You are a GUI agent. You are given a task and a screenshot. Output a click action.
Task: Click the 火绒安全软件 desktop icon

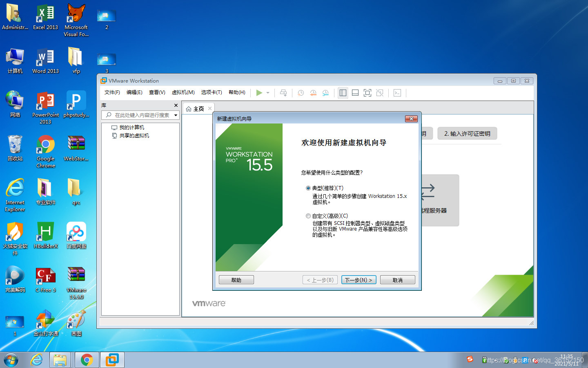tap(15, 239)
